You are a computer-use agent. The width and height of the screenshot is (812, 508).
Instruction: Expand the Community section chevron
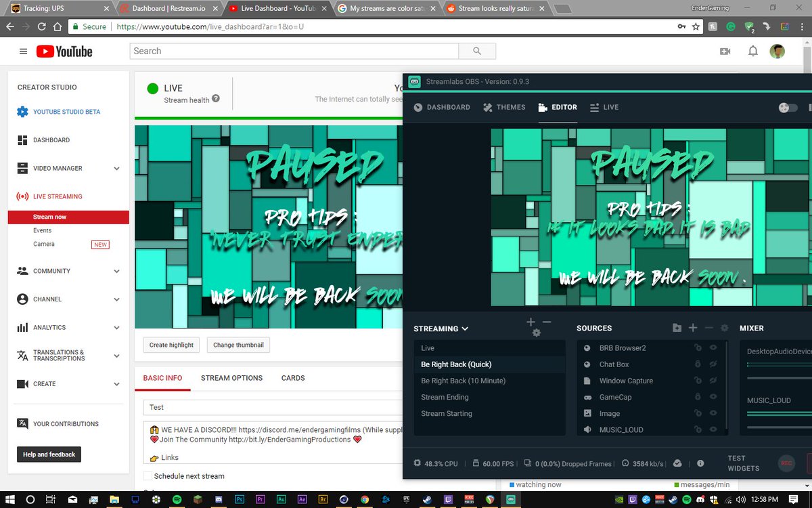[116, 271]
